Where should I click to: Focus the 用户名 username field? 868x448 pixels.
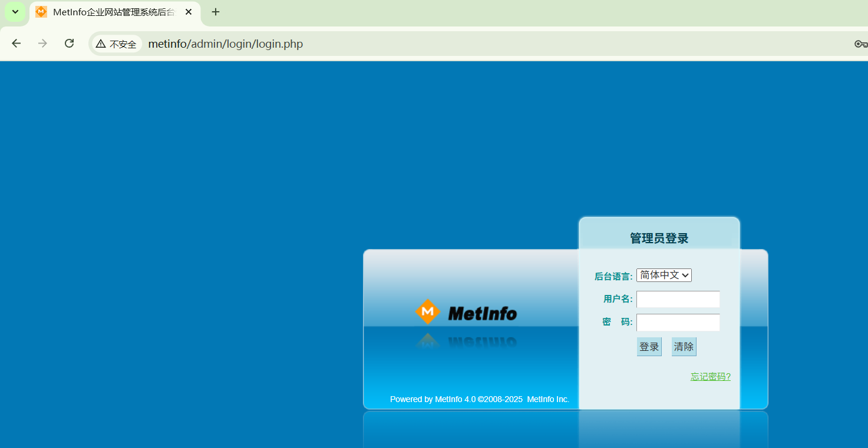point(678,299)
